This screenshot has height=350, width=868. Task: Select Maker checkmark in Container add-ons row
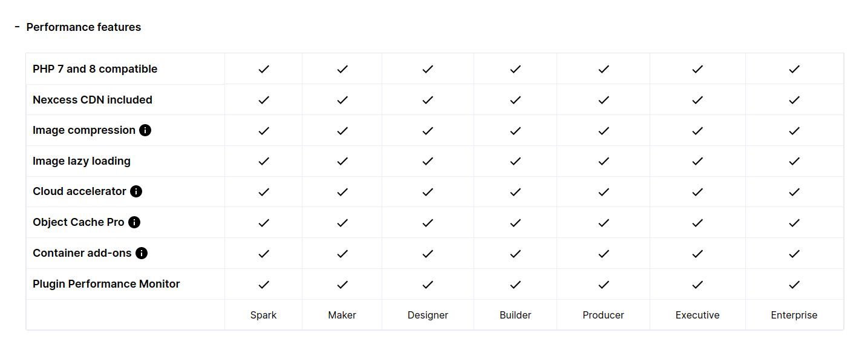coord(342,254)
